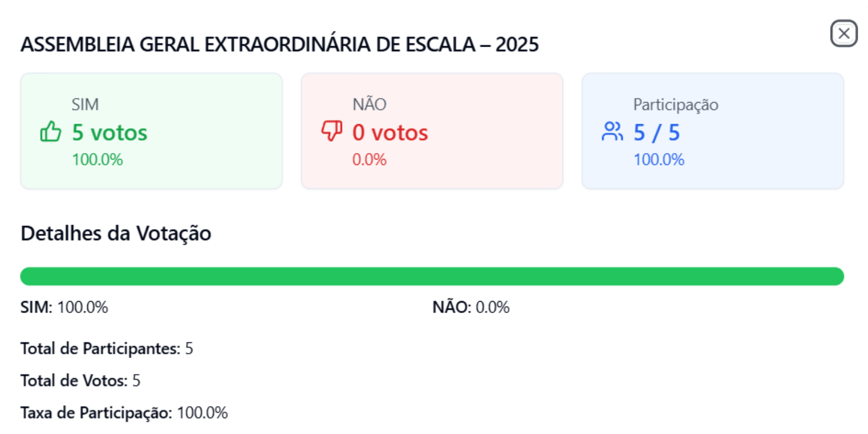Click the blue participants people icon
The width and height of the screenshot is (868, 434).
[x=612, y=131]
